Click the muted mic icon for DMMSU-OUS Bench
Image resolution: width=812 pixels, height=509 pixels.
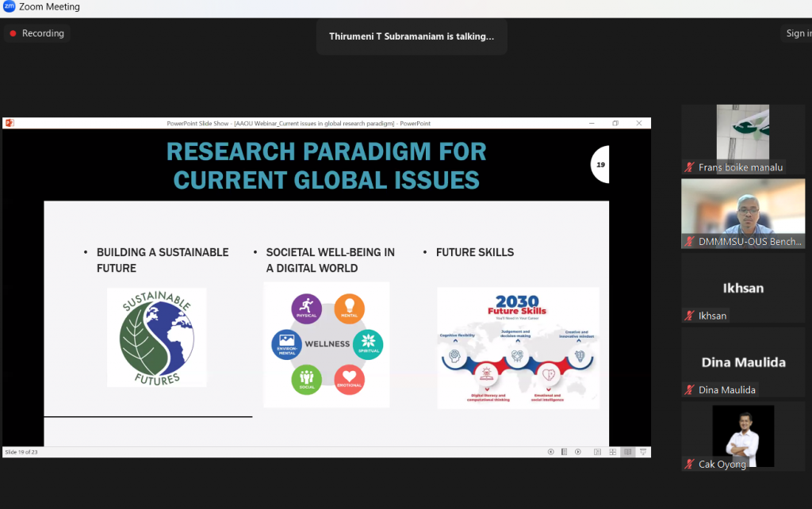[x=689, y=241]
